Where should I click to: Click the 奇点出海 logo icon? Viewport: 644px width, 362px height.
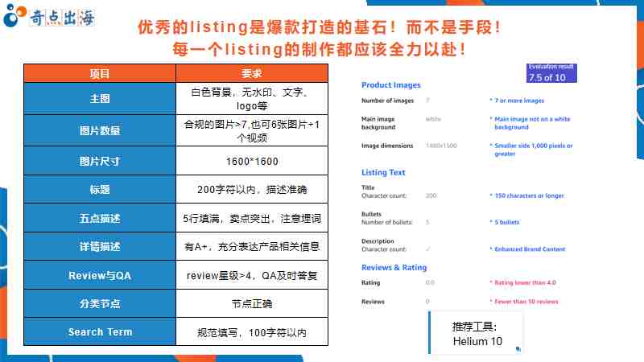pos(14,15)
